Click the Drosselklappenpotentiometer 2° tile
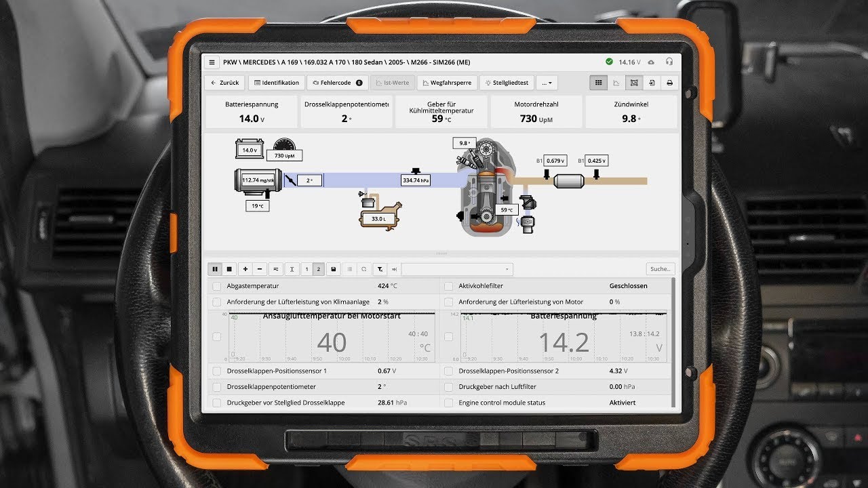Screen dimensions: 868x488 point(347,112)
